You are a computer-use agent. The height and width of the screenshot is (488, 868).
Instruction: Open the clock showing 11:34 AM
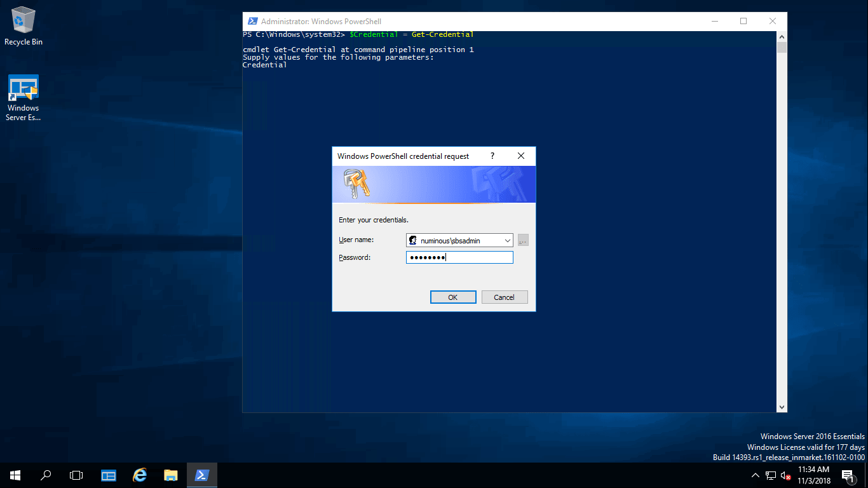(x=813, y=475)
